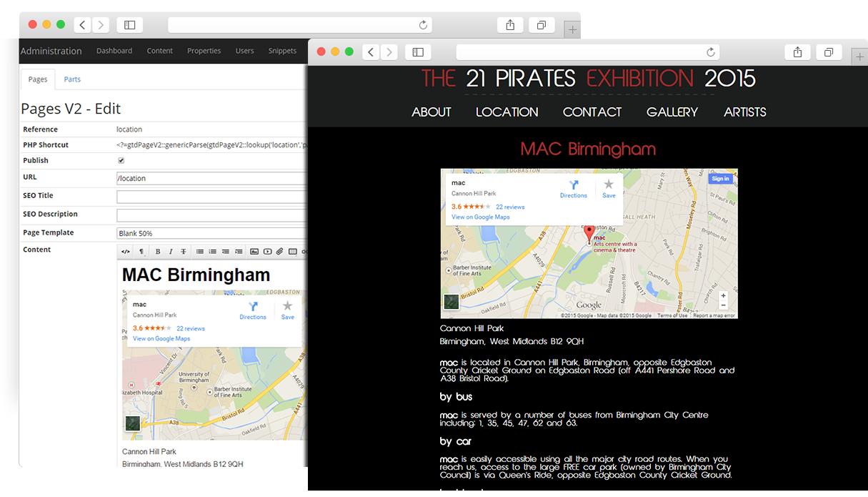Switch to the Parts tab
Viewport: 868px width, 497px height.
72,79
